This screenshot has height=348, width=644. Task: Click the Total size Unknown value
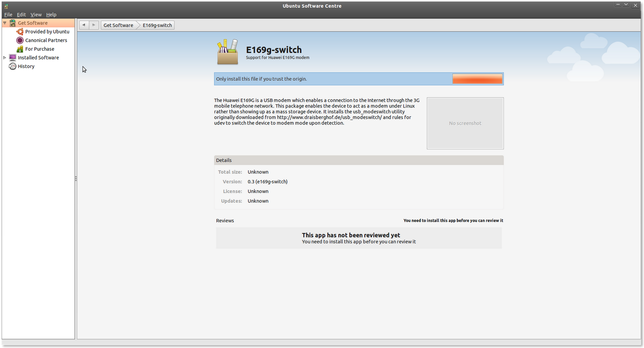pyautogui.click(x=258, y=172)
